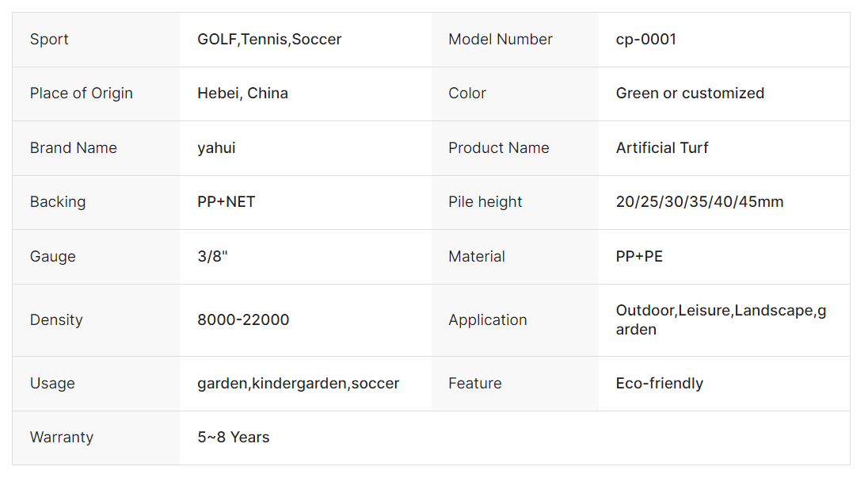Viewport: 868px width, 478px height.
Task: Click the Brand Name label
Action: [x=74, y=148]
